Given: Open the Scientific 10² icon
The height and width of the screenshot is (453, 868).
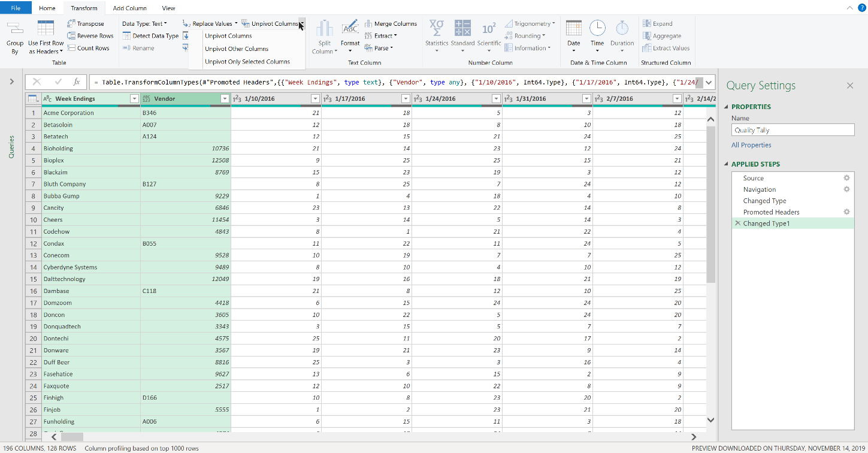Looking at the screenshot, I should tap(489, 29).
